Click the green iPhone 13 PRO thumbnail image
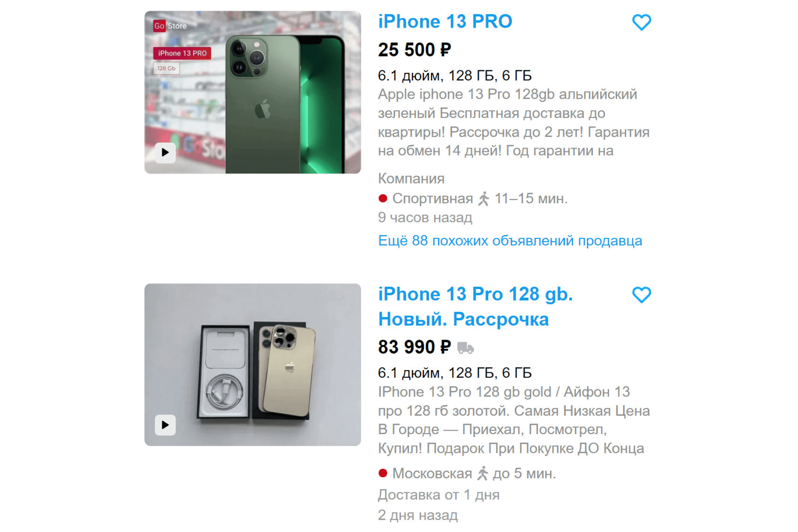This screenshot has width=798, height=532. coord(252,92)
